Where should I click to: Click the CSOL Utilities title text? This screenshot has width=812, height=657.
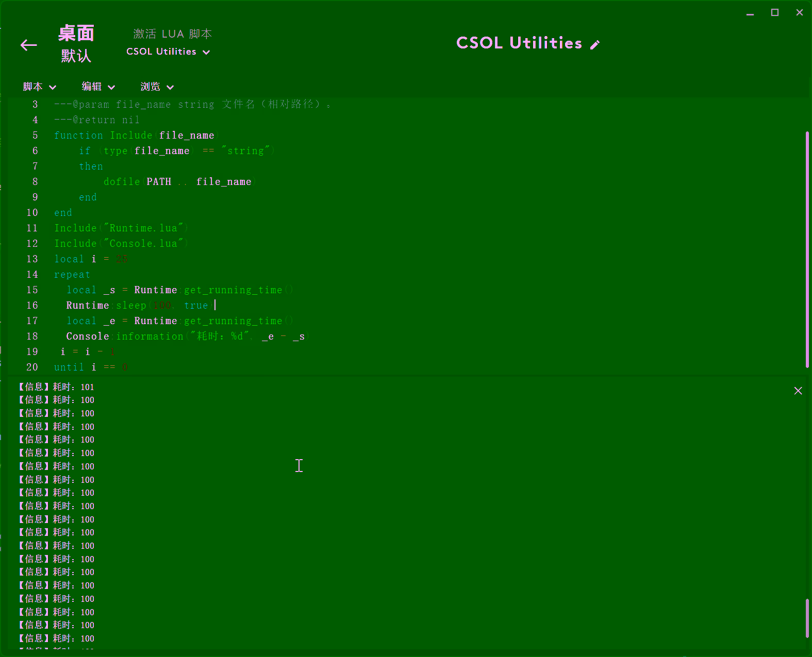click(519, 43)
